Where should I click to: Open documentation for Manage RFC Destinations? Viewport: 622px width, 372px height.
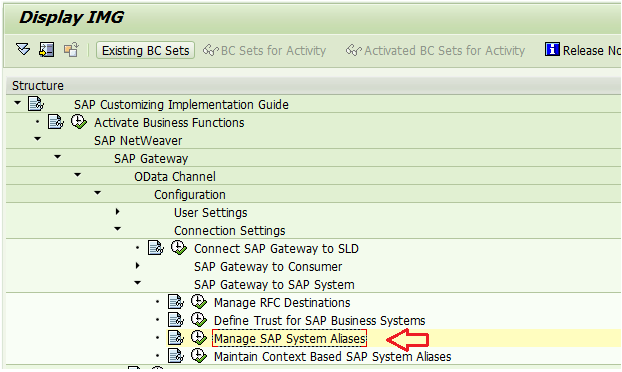pos(176,302)
